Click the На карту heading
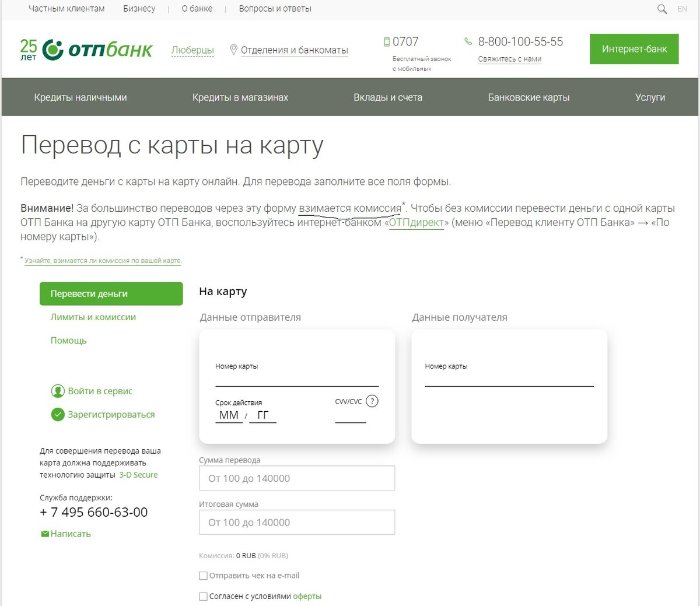The image size is (700, 606). [223, 292]
